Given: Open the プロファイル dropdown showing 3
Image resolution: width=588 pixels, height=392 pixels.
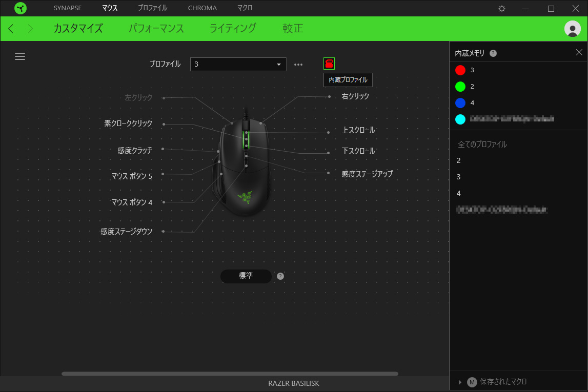Looking at the screenshot, I should 238,65.
